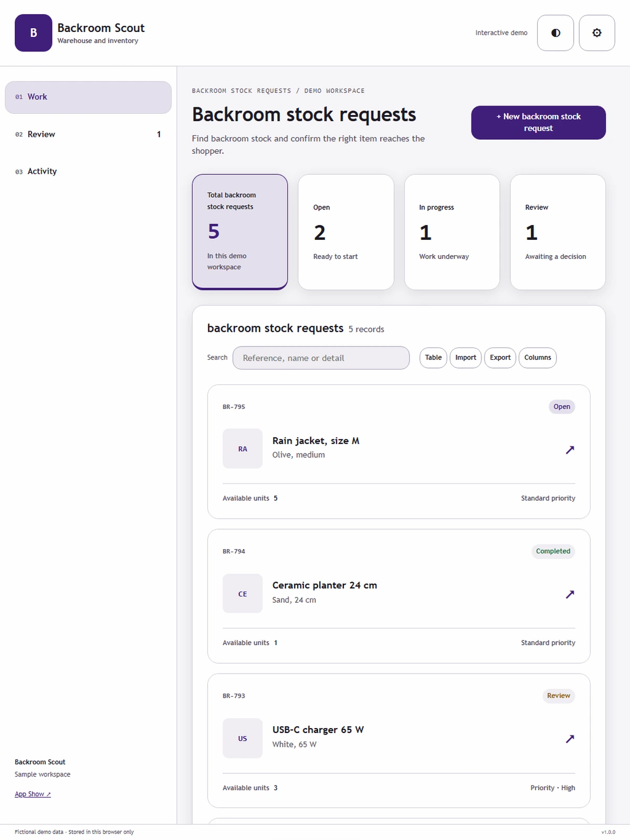Click the White, 65 W detail text
The image size is (630, 840).
coord(294,744)
